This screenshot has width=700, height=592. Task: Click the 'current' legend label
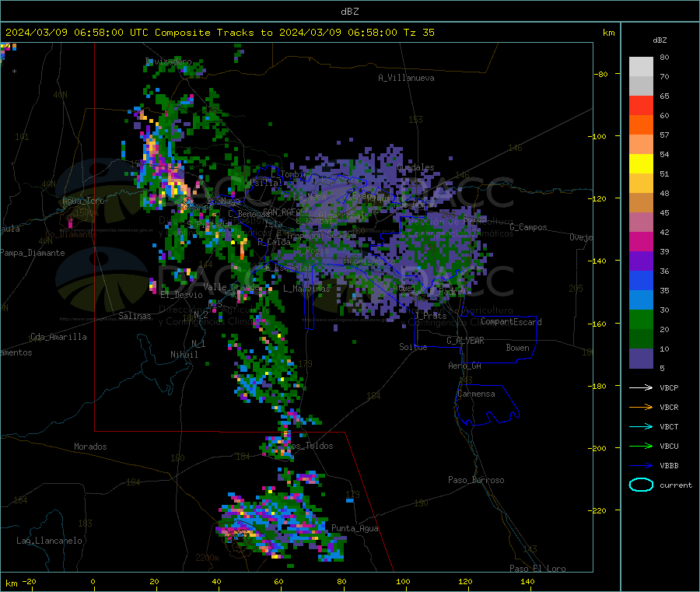(x=675, y=485)
